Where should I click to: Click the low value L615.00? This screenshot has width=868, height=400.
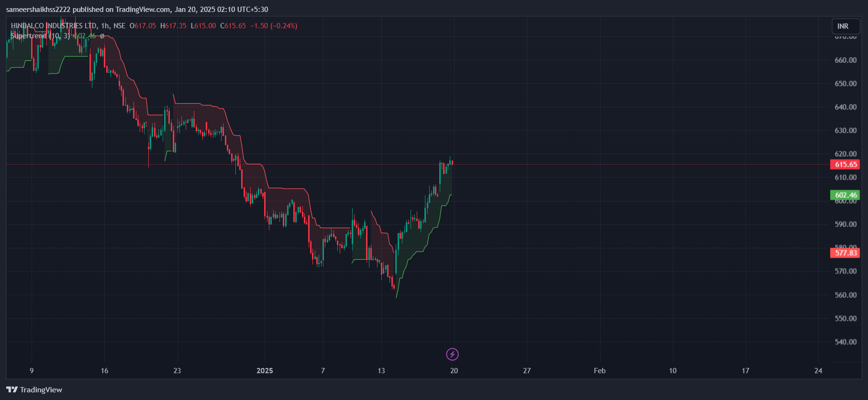pos(203,26)
